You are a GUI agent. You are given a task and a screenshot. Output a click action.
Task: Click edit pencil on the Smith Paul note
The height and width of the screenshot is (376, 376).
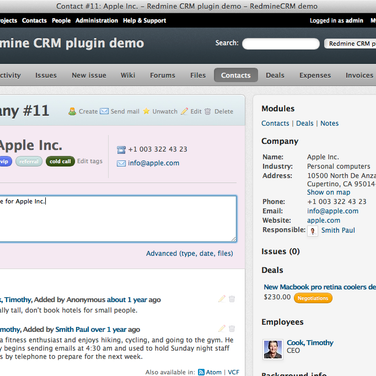coord(222,329)
